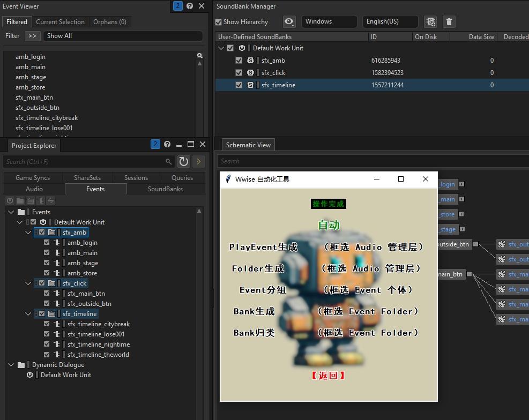The height and width of the screenshot is (420, 529).
Task: Collapse the sfx_click folder in Events tree
Action: [x=28, y=283]
